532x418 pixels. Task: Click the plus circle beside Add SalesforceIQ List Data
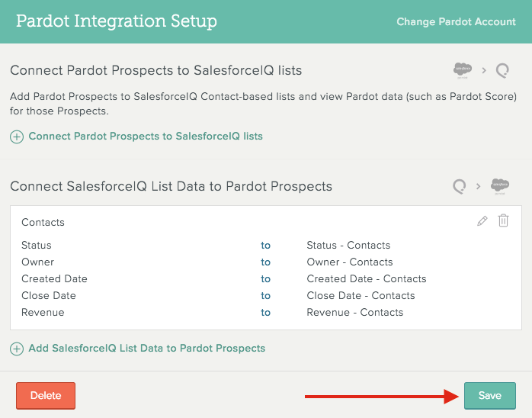pos(17,349)
